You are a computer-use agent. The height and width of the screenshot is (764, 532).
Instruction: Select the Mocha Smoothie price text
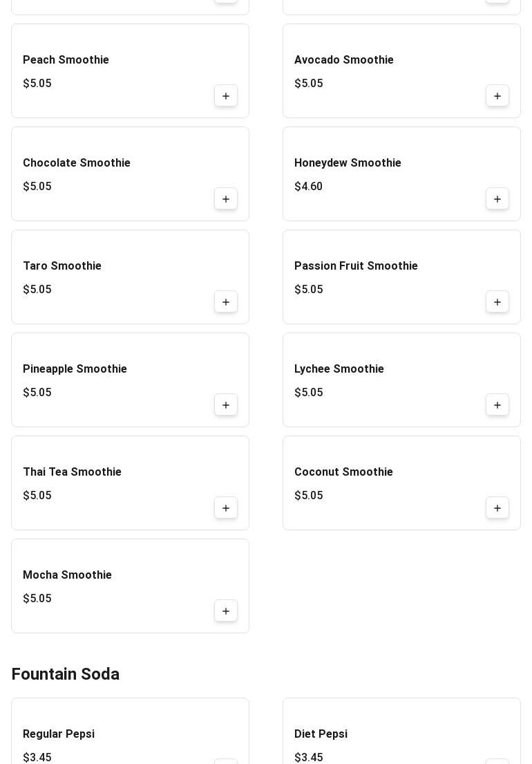click(x=37, y=599)
